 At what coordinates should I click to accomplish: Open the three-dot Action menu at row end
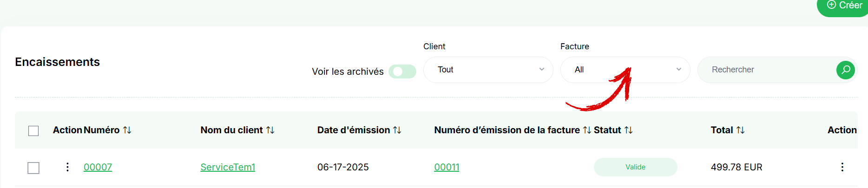[842, 167]
